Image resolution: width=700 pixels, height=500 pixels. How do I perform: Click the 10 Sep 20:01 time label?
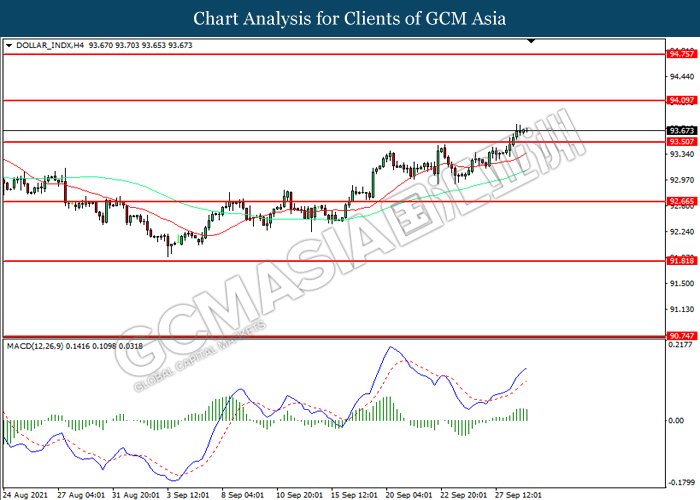point(300,495)
